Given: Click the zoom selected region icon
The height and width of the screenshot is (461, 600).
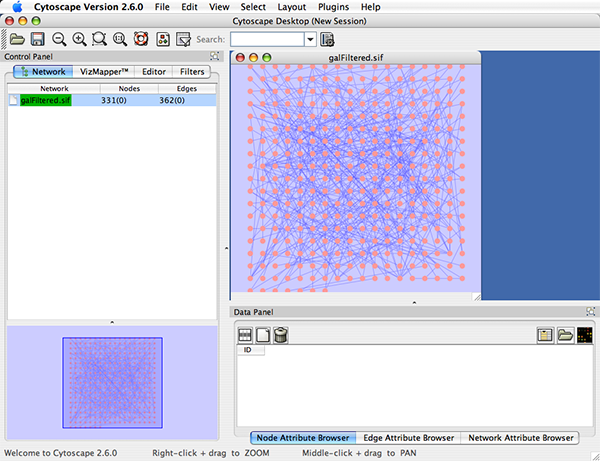Looking at the screenshot, I should pyautogui.click(x=99, y=39).
